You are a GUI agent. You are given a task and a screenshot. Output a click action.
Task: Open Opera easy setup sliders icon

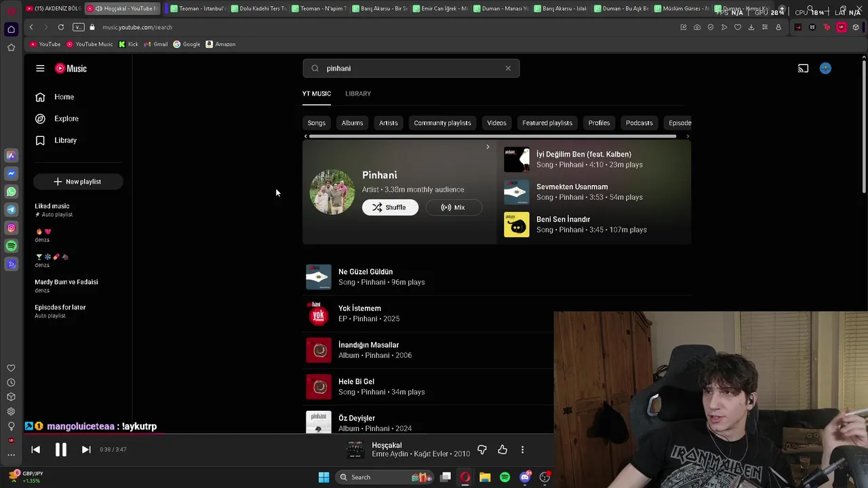pos(765,27)
